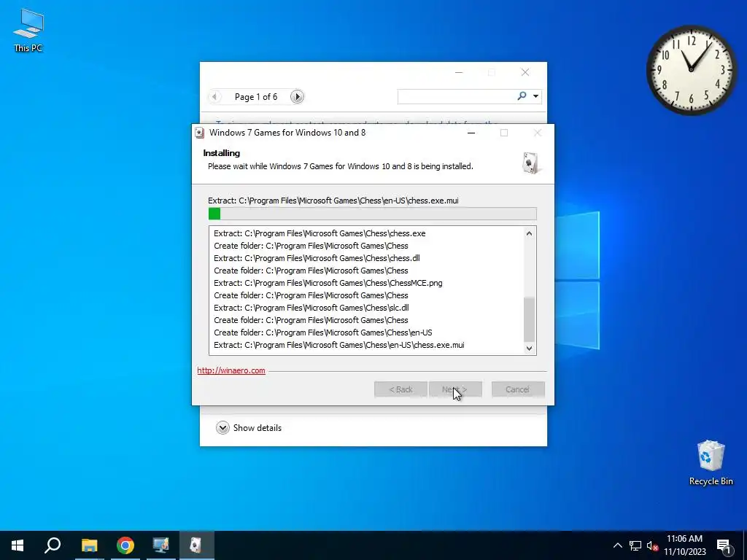Launch Google Chrome from taskbar
Viewport: 747px width, 560px height.
tap(125, 545)
